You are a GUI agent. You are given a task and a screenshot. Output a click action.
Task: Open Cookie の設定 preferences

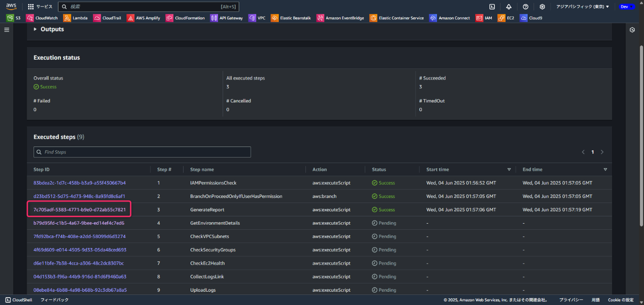click(x=621, y=300)
